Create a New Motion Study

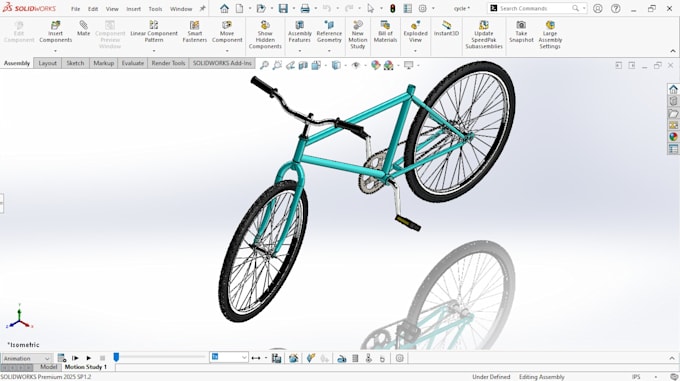click(358, 35)
